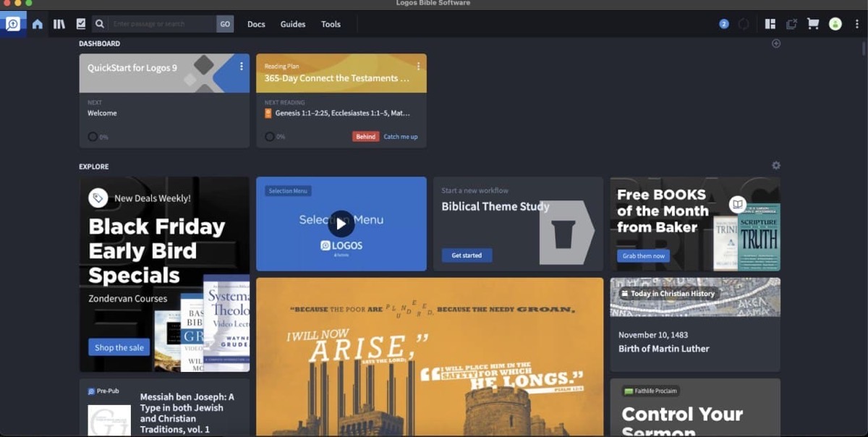
Task: Click the Free BOOKS of the Month heading
Action: pyautogui.click(x=663, y=211)
